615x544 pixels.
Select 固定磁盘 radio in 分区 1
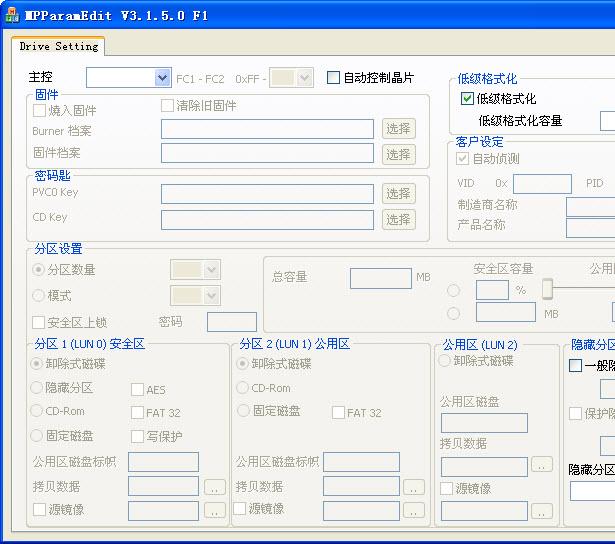pyautogui.click(x=36, y=435)
